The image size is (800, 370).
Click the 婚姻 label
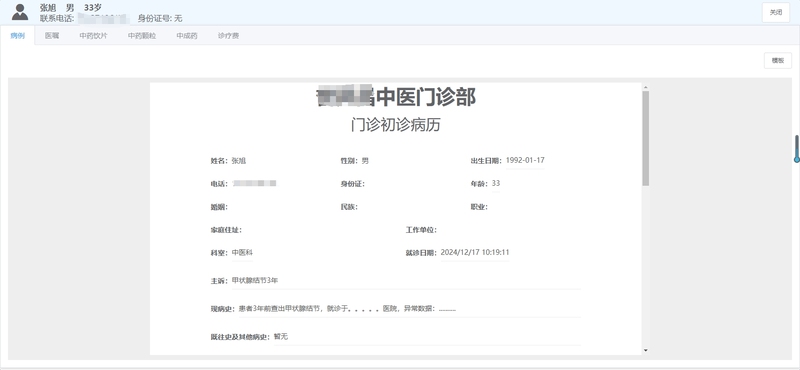pos(219,207)
